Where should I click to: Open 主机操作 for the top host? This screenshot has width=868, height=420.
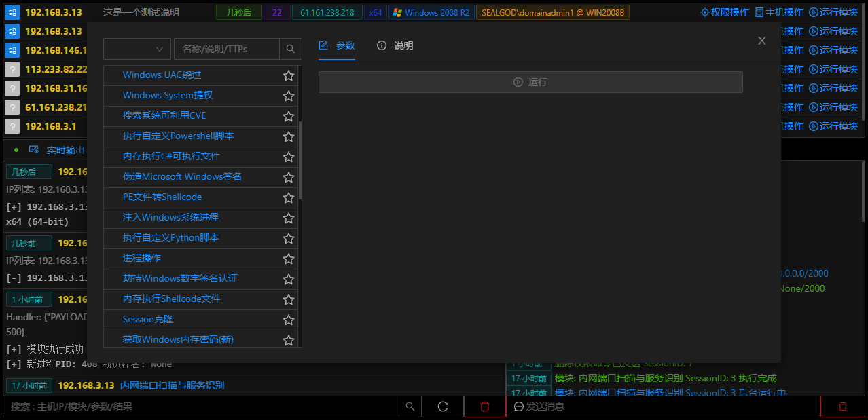pos(779,12)
